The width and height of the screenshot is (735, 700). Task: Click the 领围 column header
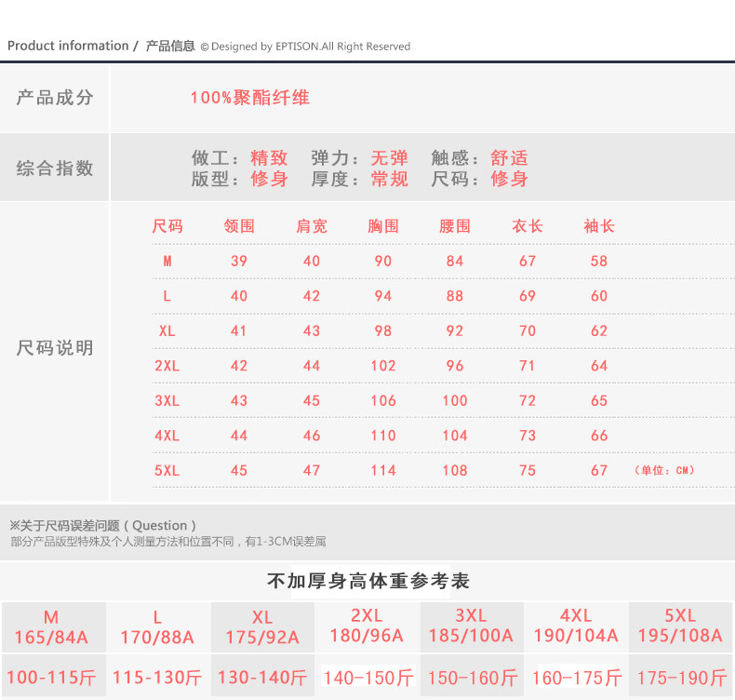[x=239, y=226]
